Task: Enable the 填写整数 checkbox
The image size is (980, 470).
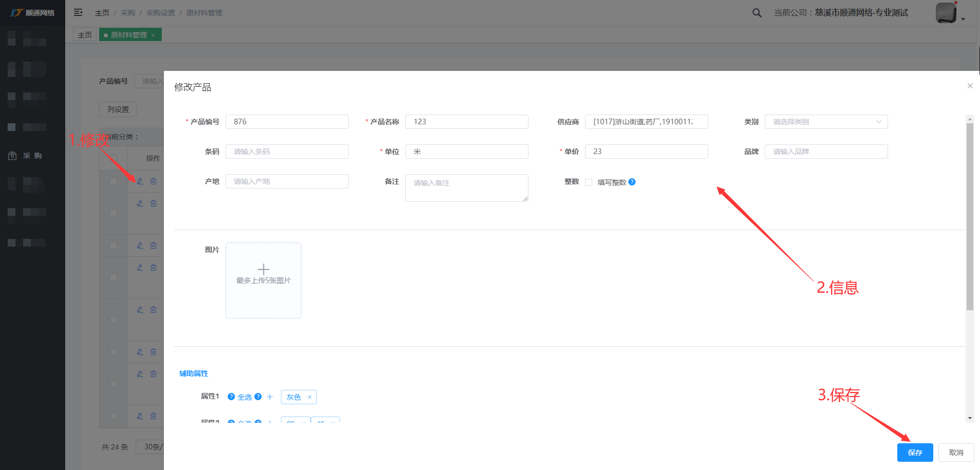Action: point(589,182)
